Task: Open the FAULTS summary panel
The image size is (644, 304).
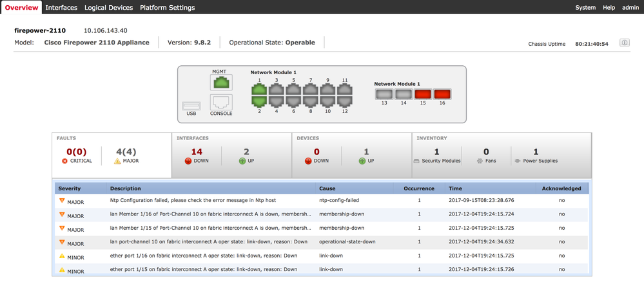Action: pyautogui.click(x=112, y=155)
